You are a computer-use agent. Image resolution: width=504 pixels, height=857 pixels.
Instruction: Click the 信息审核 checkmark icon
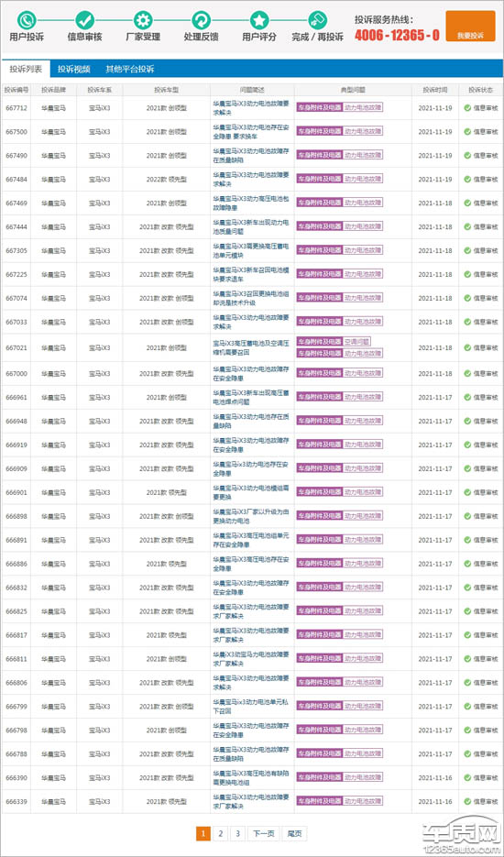(x=84, y=21)
